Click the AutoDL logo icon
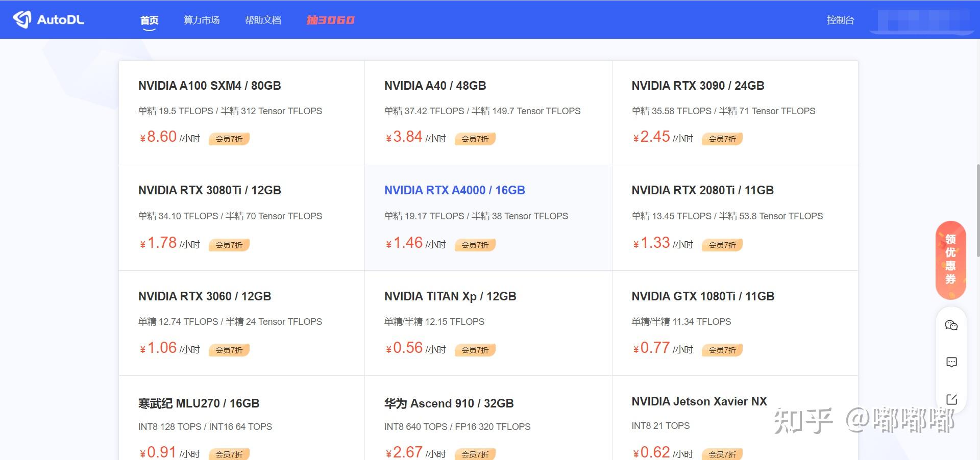The image size is (980, 460). [x=22, y=19]
